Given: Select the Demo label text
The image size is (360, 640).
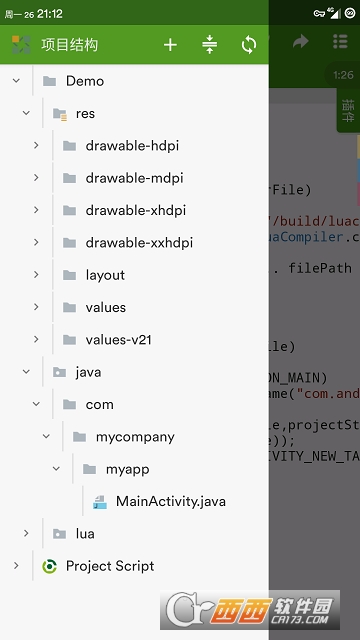Looking at the screenshot, I should pos(85,81).
